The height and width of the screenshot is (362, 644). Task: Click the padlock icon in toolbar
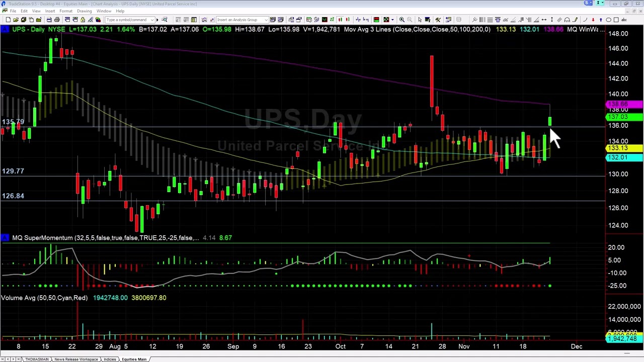click(x=83, y=20)
